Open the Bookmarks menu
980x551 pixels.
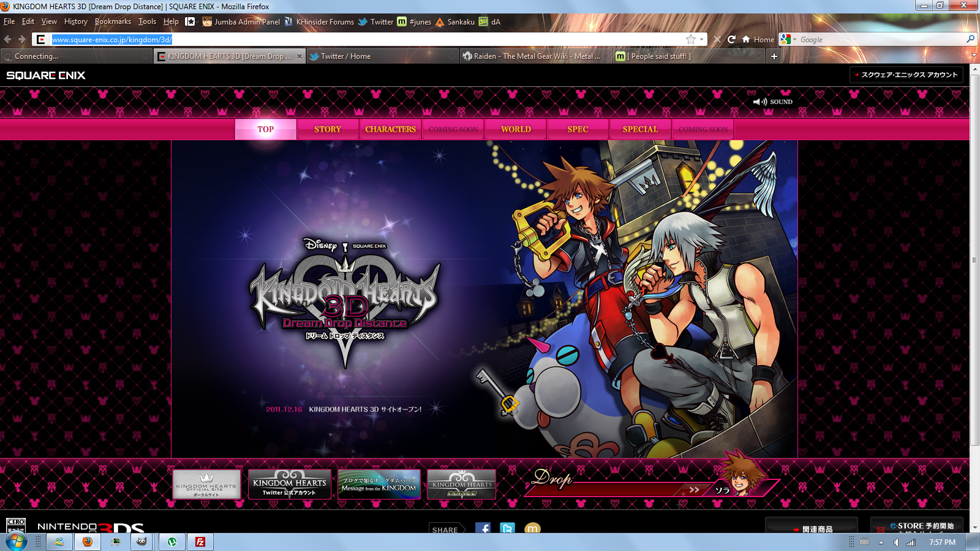point(113,21)
